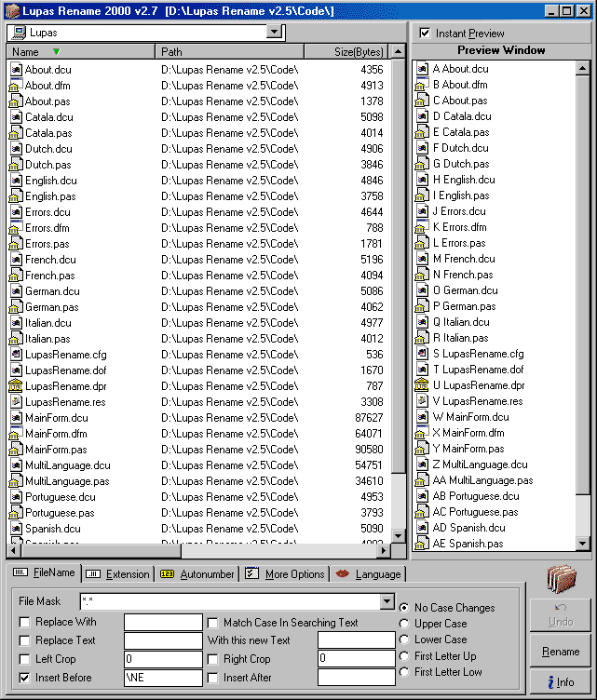Enable the Replace With checkbox
Viewport: 597px width, 700px height.
24,622
